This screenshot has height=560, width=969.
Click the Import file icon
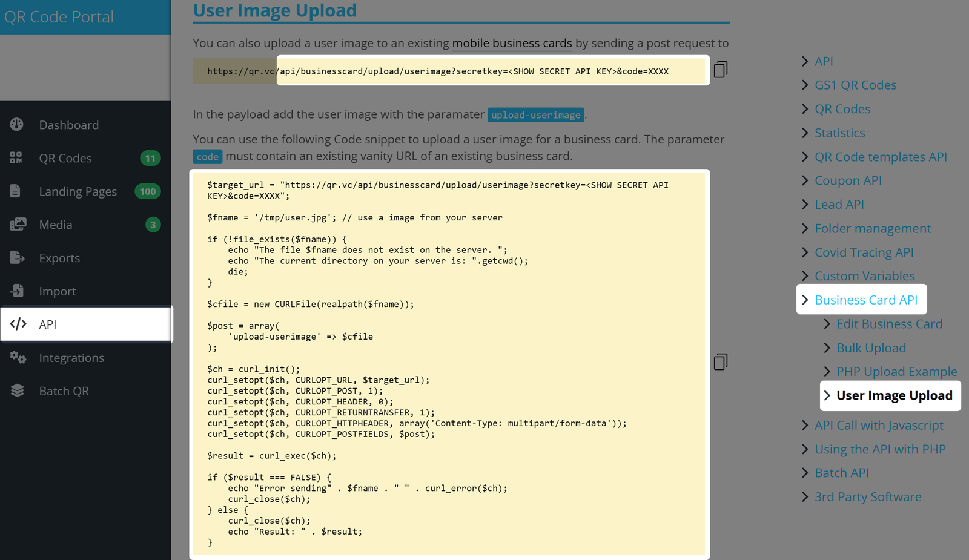click(x=17, y=291)
